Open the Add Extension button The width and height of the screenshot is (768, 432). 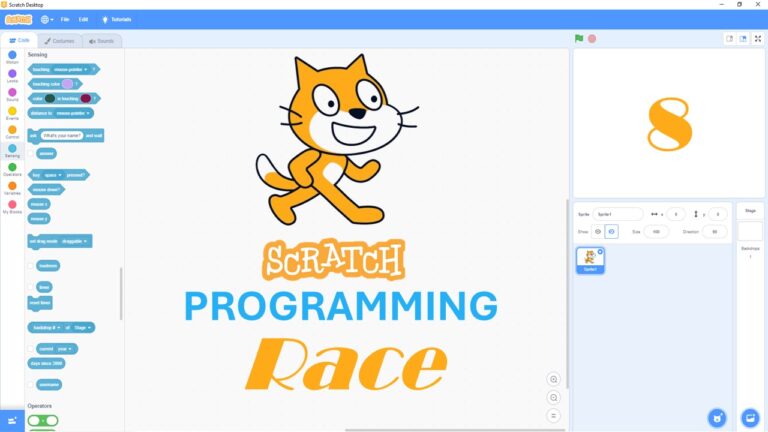click(12, 421)
